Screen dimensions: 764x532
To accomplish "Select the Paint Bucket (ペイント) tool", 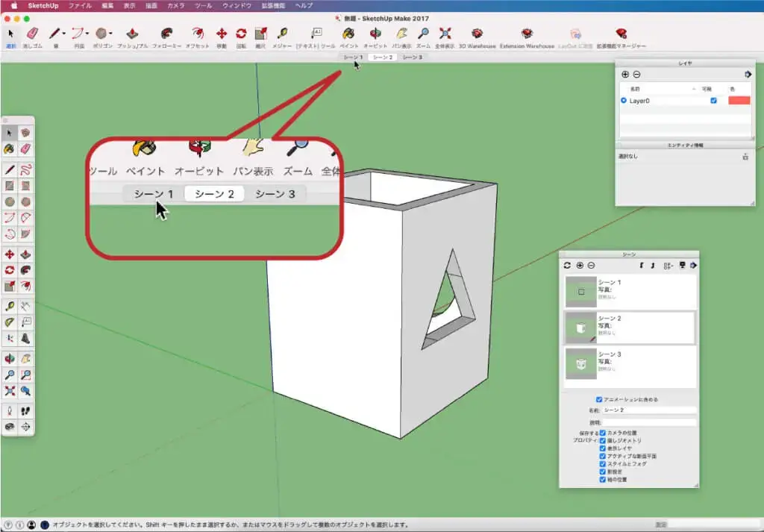I will pyautogui.click(x=348, y=34).
